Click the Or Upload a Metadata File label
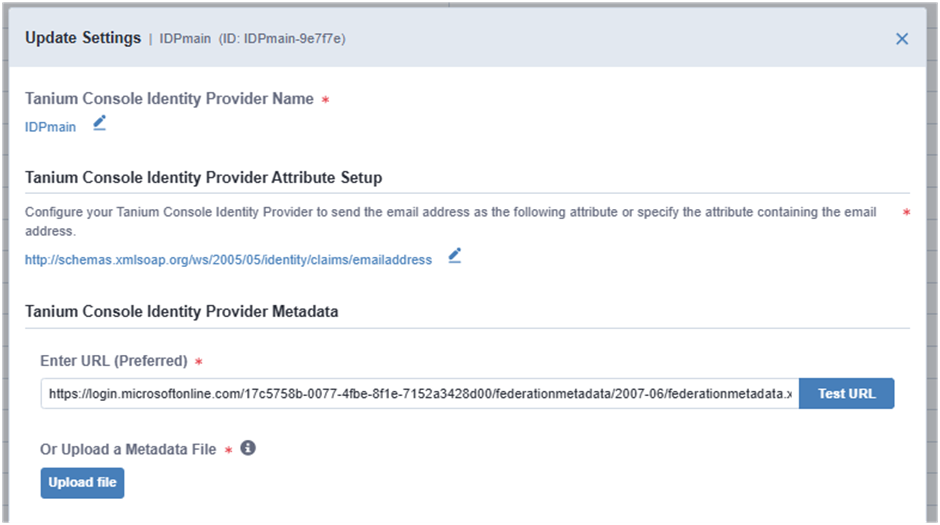The width and height of the screenshot is (940, 525). (128, 449)
